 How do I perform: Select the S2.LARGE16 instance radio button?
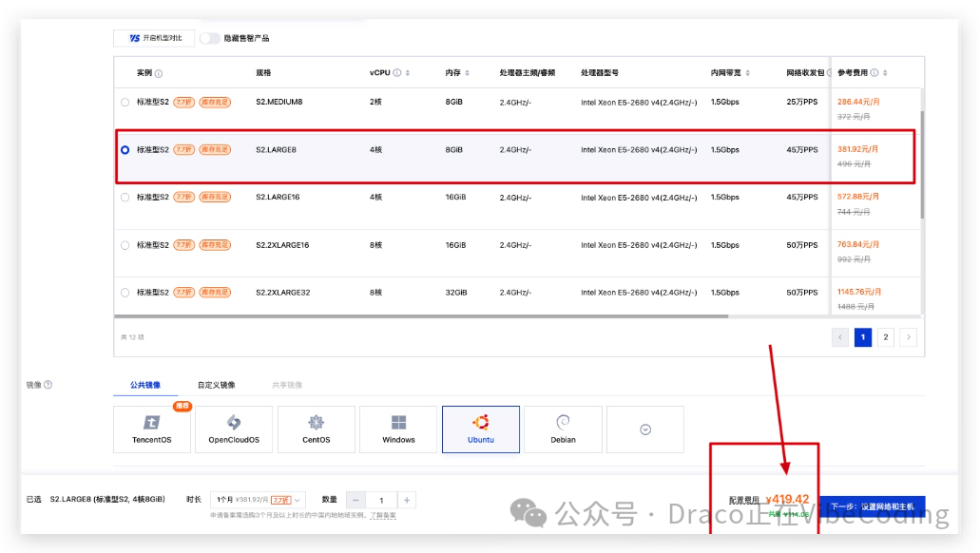(x=125, y=198)
